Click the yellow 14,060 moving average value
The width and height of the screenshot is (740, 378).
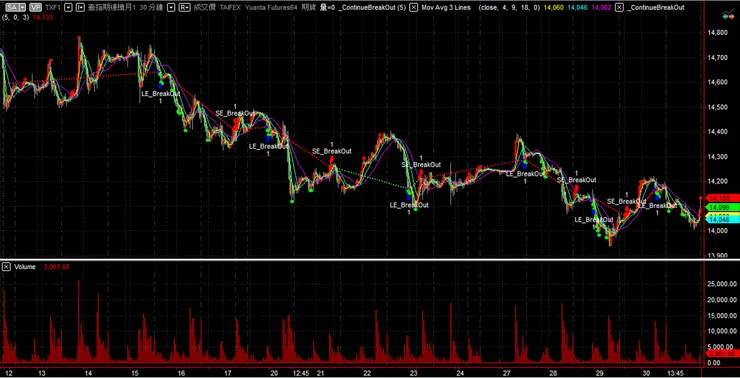tap(554, 8)
